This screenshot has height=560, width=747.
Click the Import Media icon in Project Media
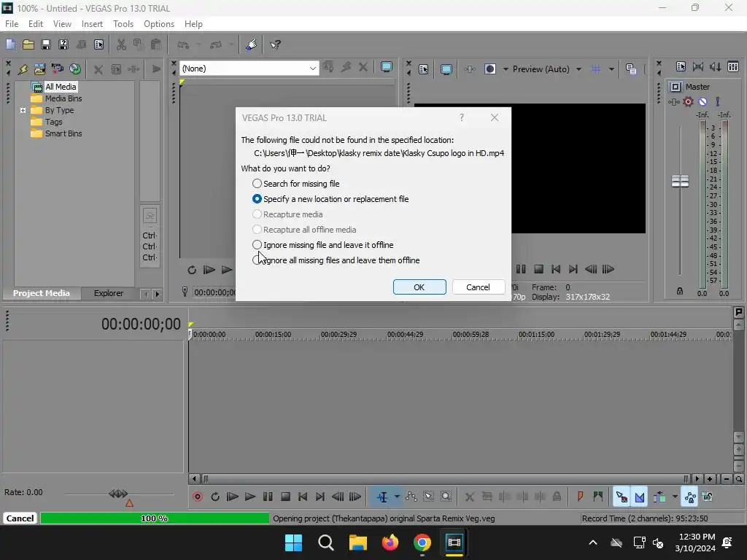click(39, 69)
